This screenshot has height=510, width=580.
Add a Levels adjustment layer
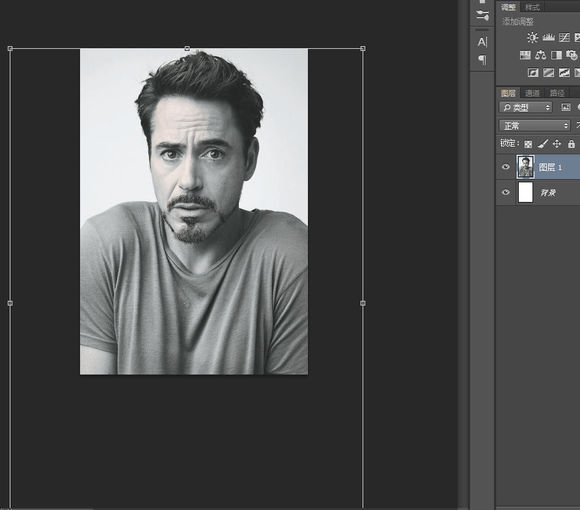(548, 38)
